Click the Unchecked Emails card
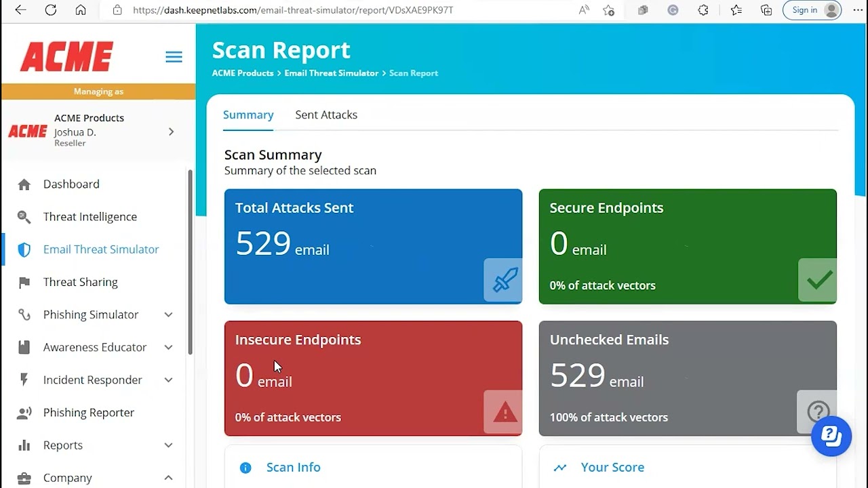This screenshot has width=868, height=488. click(x=688, y=378)
